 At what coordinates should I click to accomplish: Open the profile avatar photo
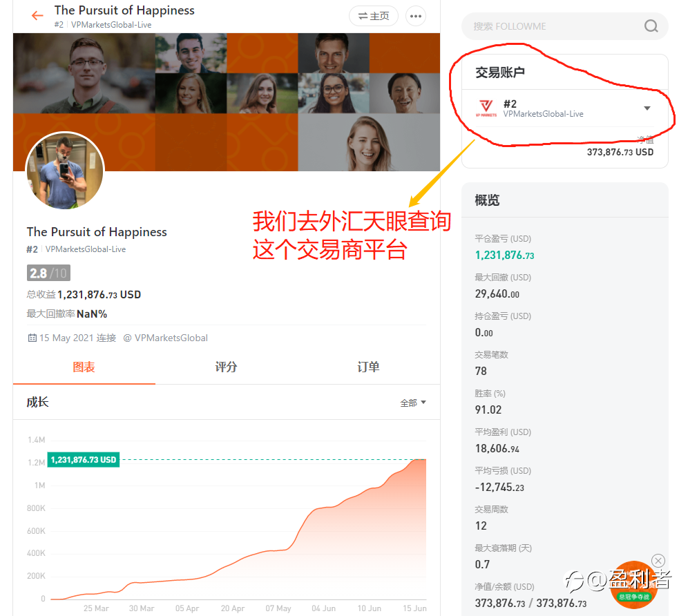coord(65,171)
